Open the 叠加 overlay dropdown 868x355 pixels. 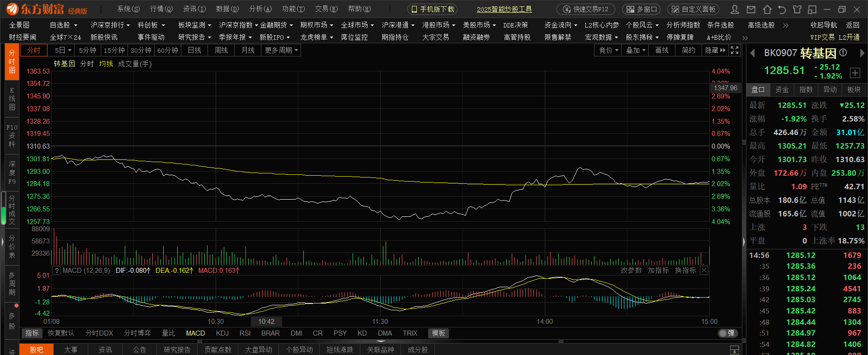pos(636,50)
